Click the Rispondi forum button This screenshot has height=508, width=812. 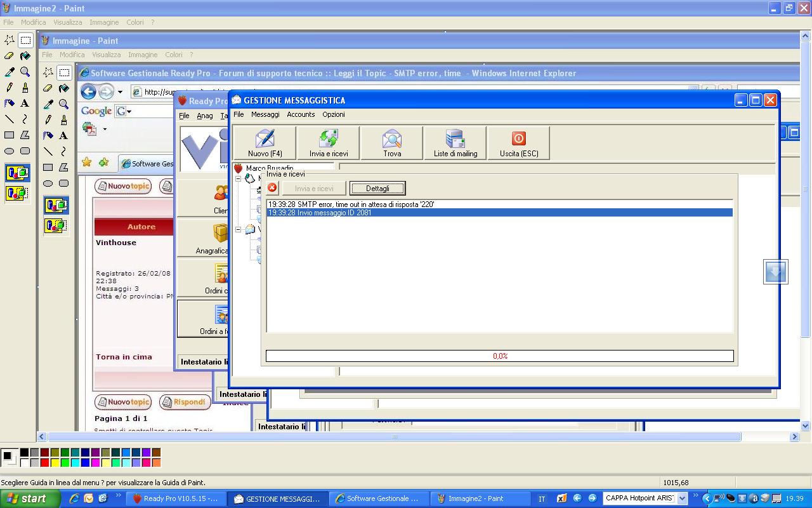click(185, 402)
